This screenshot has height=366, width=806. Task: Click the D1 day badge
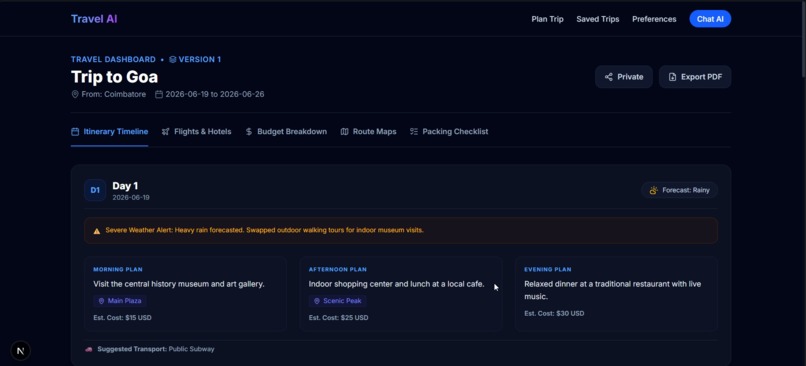coord(95,190)
